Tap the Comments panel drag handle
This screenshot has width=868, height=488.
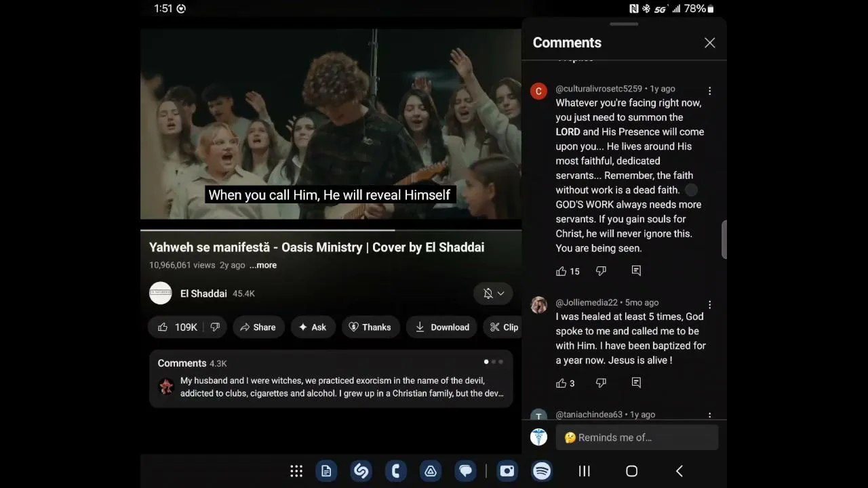tap(624, 24)
